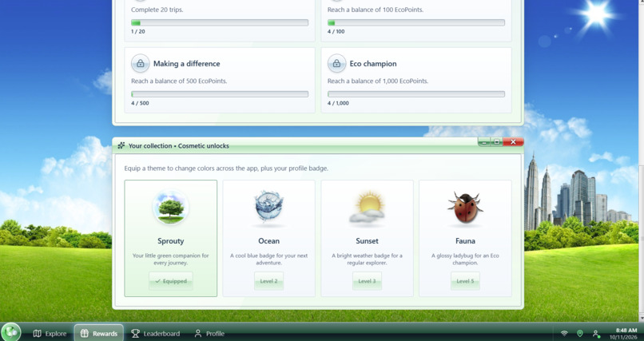This screenshot has height=341, width=644.
Task: Click the Sprouty tree badge image
Action: click(x=171, y=207)
